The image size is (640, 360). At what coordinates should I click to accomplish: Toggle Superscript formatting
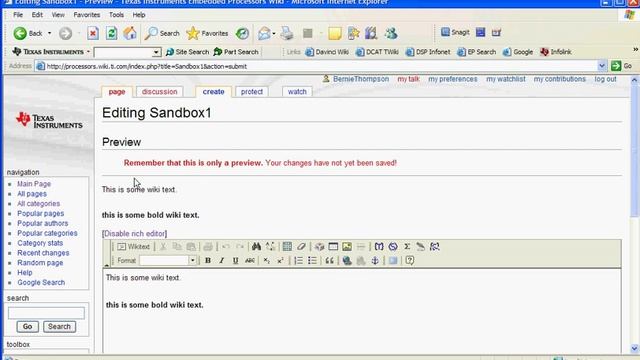[280, 260]
